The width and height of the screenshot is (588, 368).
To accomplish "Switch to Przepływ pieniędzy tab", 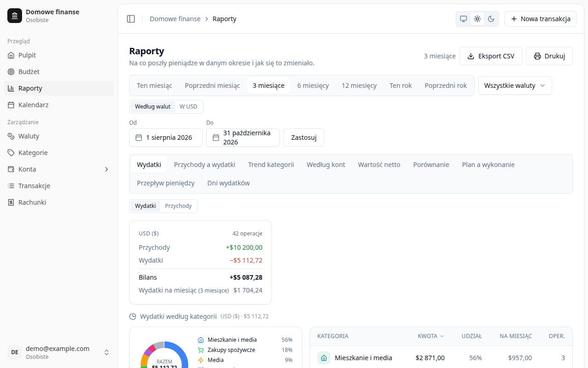I will click(166, 183).
